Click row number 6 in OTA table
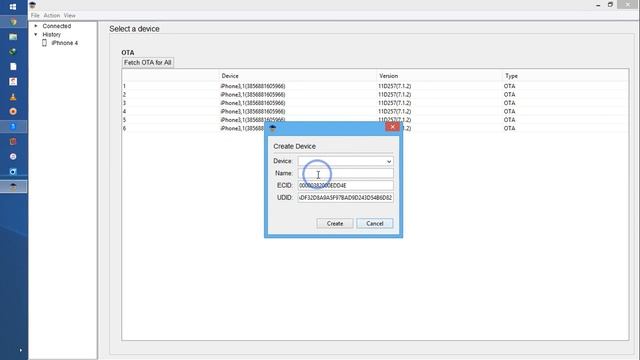This screenshot has height=360, width=640. click(124, 128)
